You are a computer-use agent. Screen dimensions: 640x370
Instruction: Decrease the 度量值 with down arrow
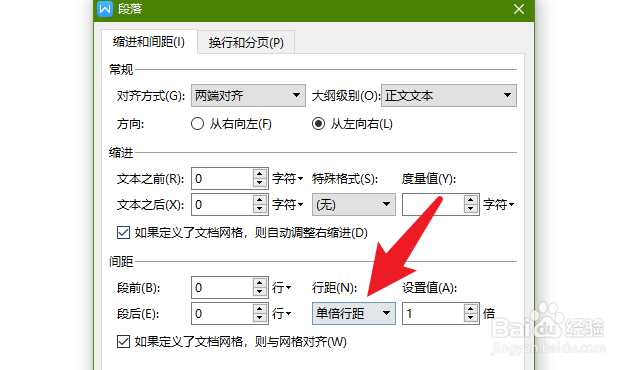471,209
